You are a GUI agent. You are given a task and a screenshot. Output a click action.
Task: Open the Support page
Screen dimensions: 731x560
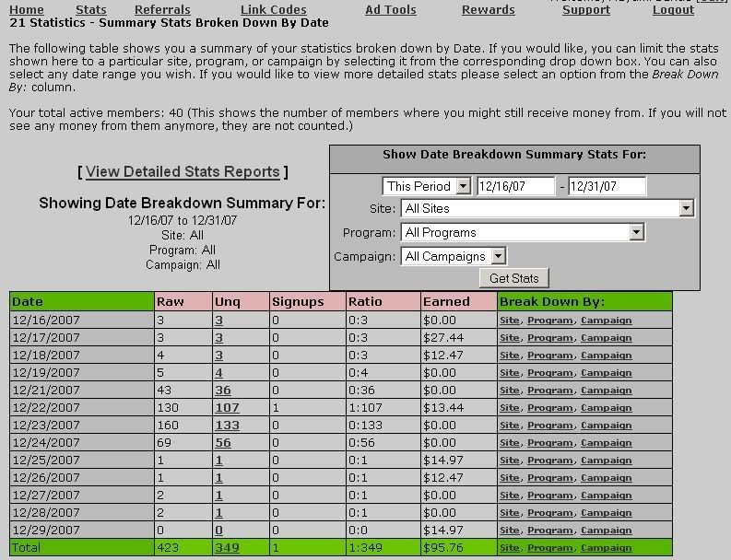[585, 10]
